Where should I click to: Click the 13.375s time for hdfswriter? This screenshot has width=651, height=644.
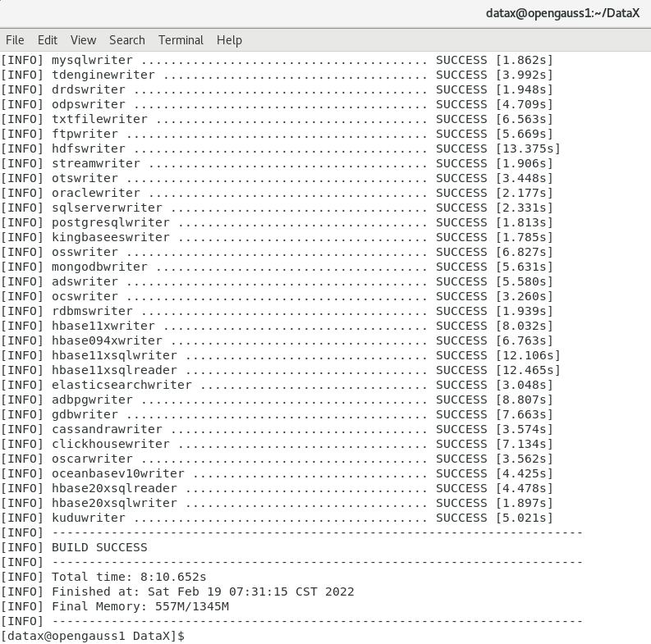pyautogui.click(x=528, y=148)
